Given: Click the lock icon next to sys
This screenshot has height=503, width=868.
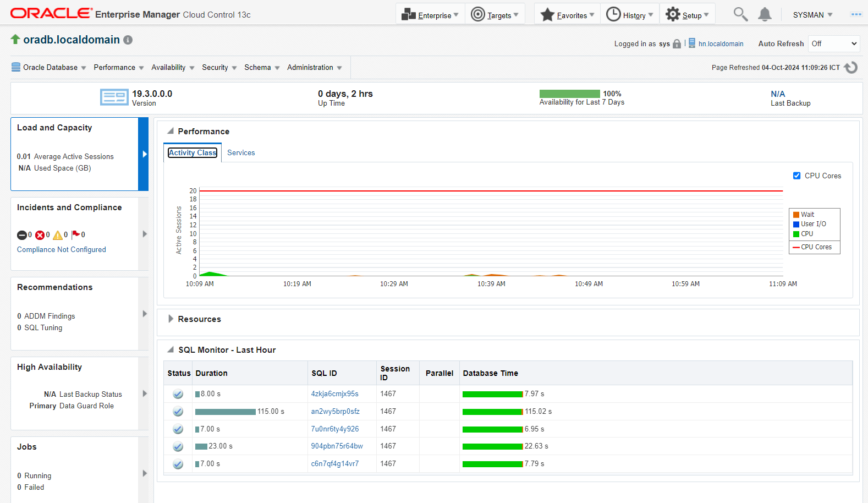Looking at the screenshot, I should (x=677, y=43).
